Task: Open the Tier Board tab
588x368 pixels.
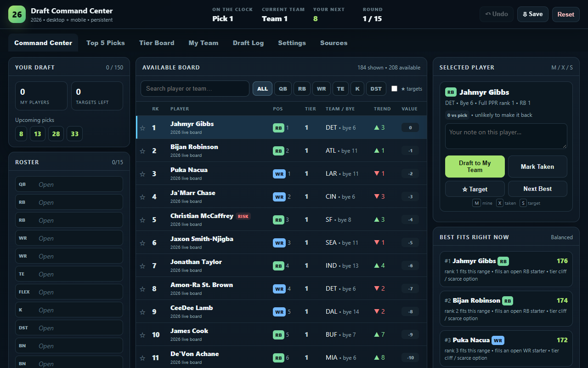Action: (157, 43)
